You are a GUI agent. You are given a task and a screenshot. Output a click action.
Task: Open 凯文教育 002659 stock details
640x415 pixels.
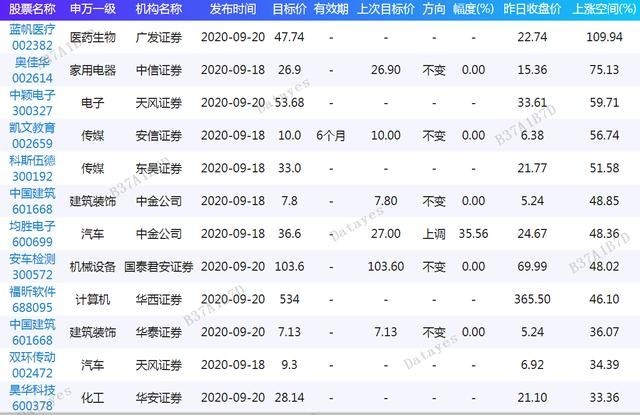[31, 134]
